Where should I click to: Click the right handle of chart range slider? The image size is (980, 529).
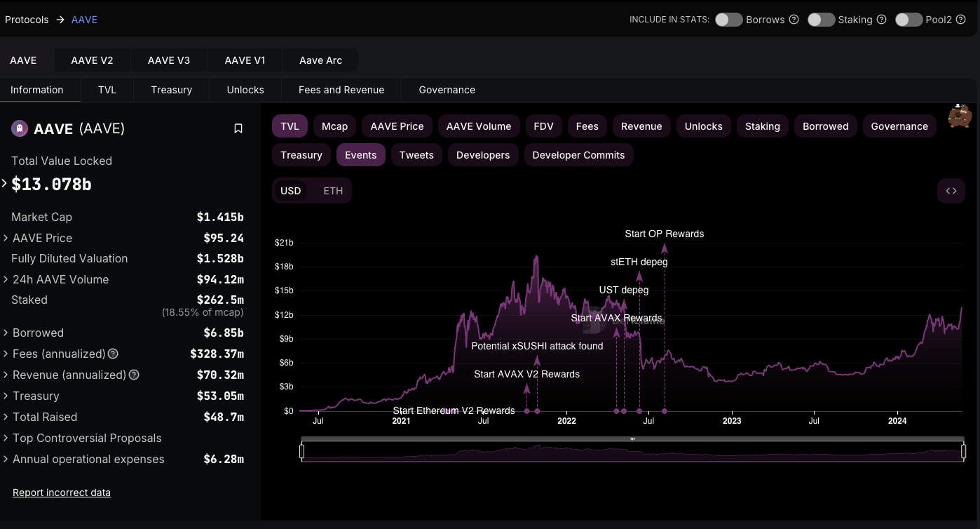point(963,451)
